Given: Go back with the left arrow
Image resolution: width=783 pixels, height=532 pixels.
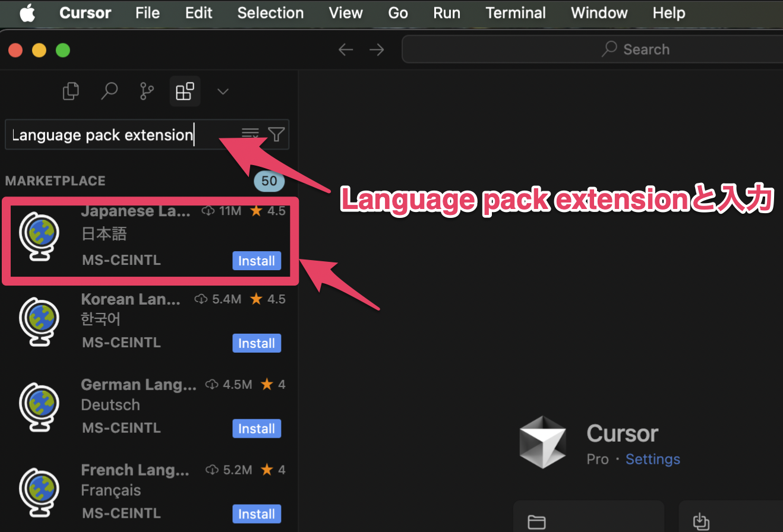Looking at the screenshot, I should tap(346, 49).
